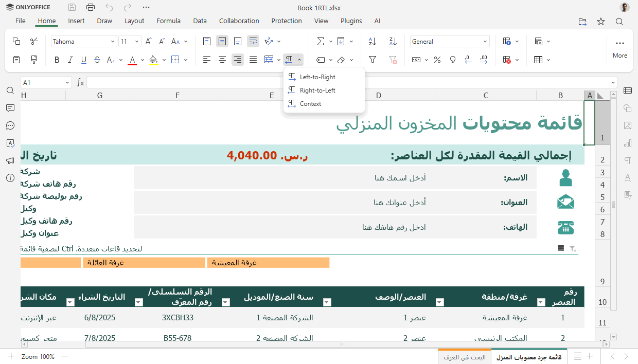Click the Sort Ascending icon

(x=373, y=42)
